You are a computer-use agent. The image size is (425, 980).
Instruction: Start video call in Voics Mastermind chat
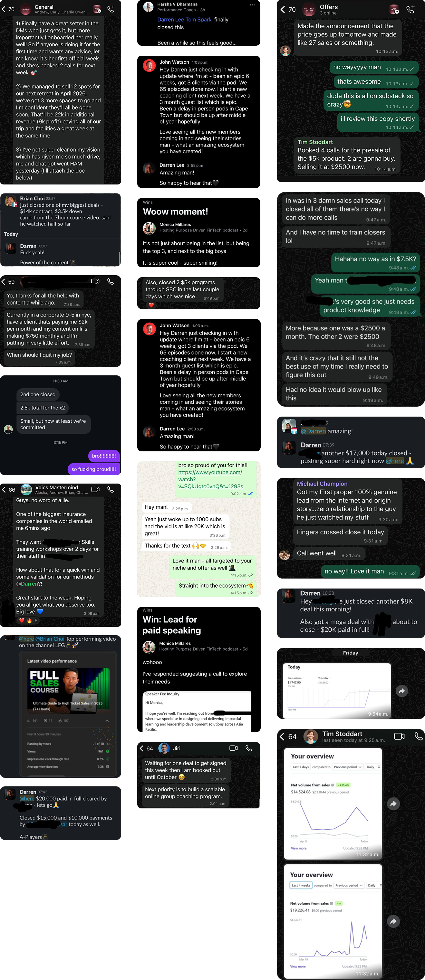coord(96,489)
